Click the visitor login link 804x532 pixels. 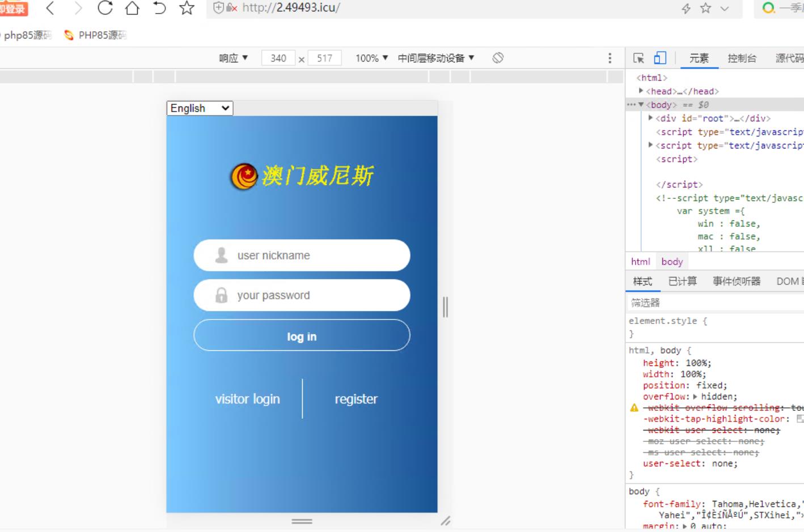pos(247,399)
